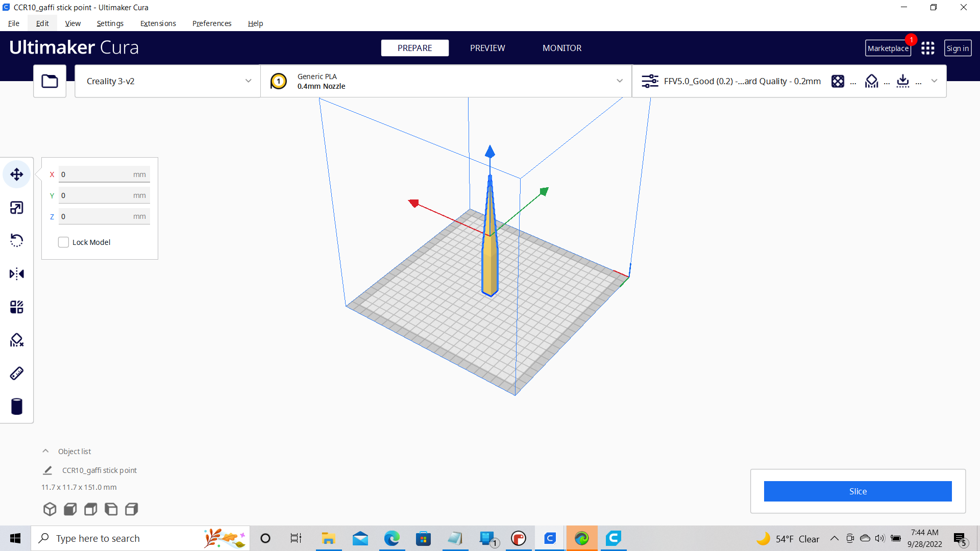Click the Windows search box
The height and width of the screenshot is (551, 980).
pyautogui.click(x=141, y=538)
